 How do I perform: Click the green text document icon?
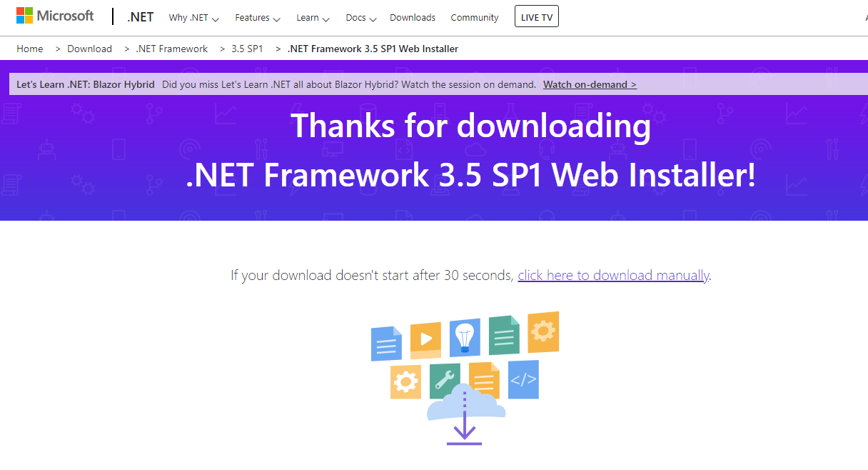(x=504, y=334)
